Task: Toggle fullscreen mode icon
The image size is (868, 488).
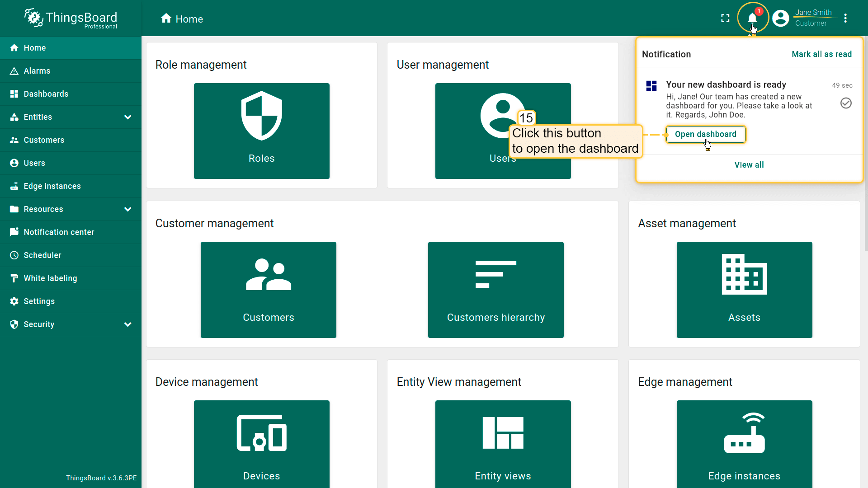Action: tap(725, 18)
